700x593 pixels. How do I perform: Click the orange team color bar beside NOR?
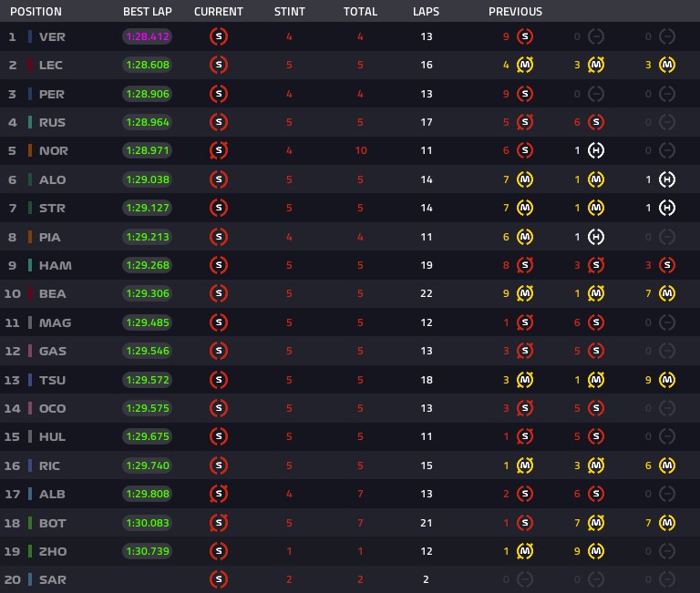coord(30,151)
